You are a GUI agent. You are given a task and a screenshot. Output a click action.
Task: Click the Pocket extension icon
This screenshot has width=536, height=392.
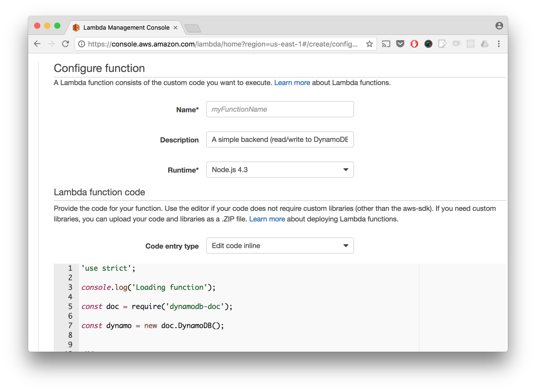click(400, 44)
